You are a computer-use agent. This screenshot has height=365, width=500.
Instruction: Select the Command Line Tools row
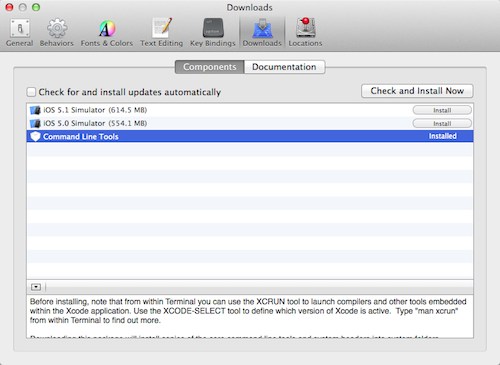pyautogui.click(x=250, y=136)
